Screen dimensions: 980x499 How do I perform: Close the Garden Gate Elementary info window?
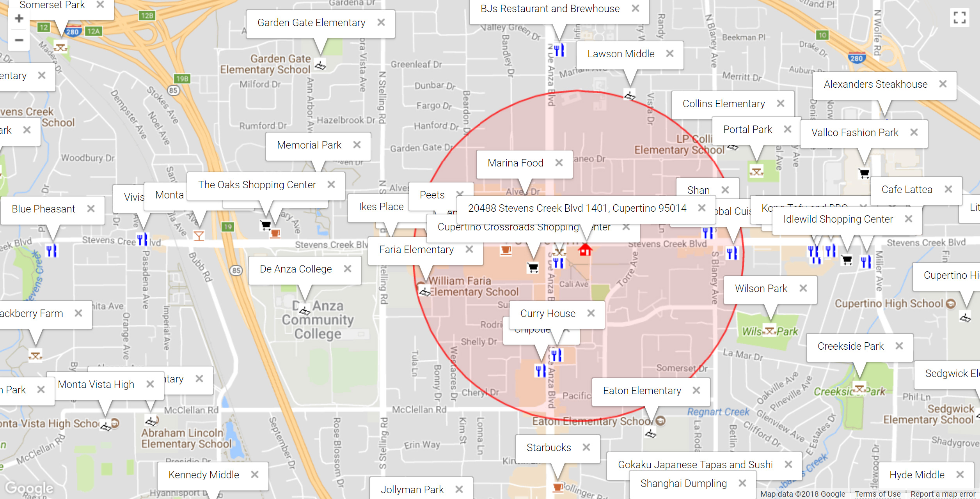click(381, 23)
